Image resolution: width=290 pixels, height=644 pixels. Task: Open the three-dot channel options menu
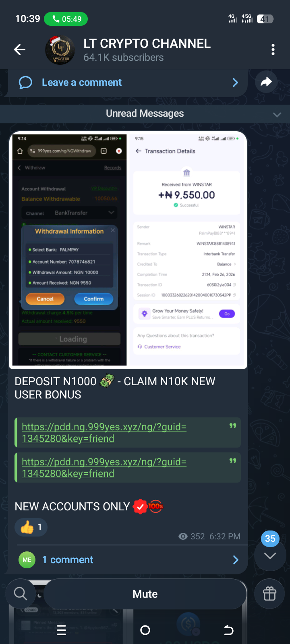[273, 50]
